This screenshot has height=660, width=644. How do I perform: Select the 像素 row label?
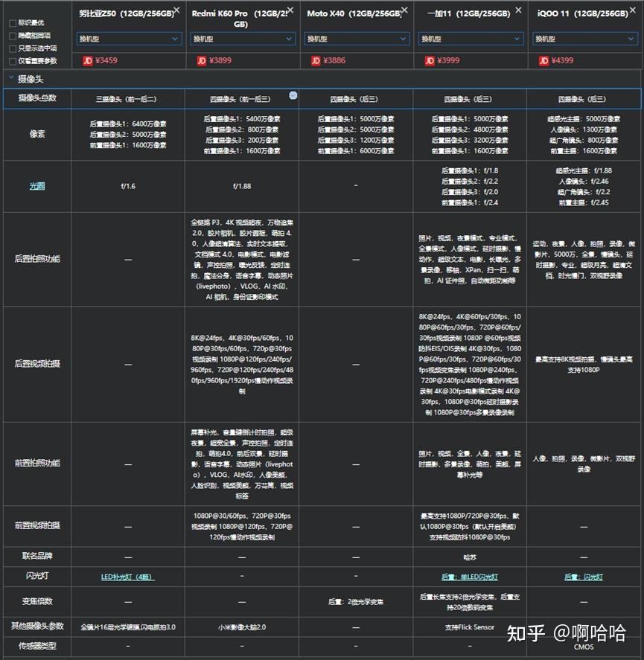[x=37, y=134]
